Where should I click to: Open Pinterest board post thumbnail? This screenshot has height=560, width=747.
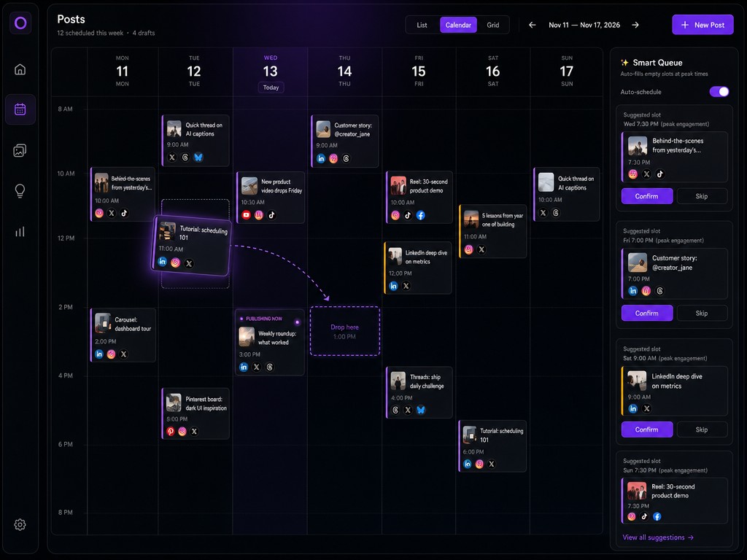(x=174, y=402)
